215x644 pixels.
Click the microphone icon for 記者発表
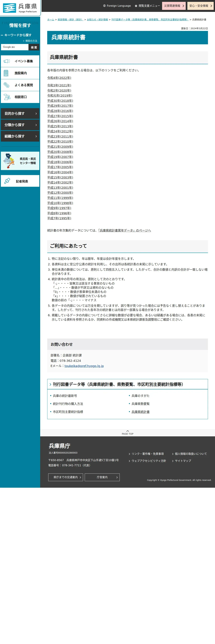coord(7,181)
